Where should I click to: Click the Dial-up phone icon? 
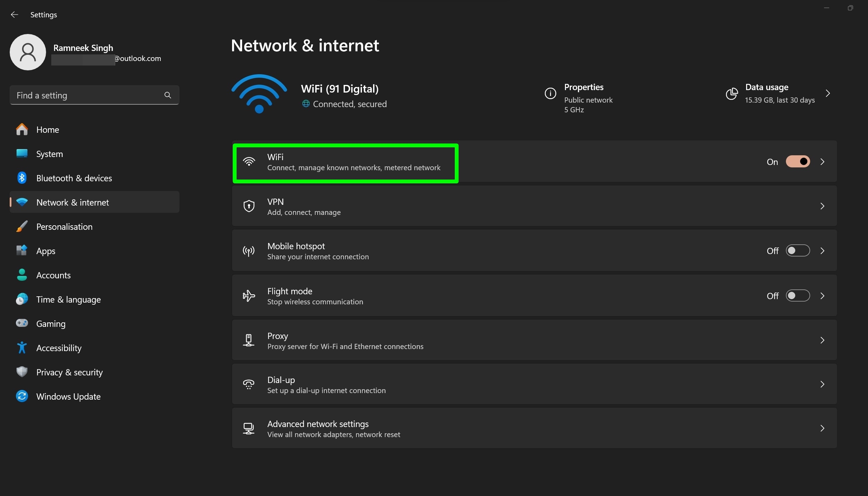coord(249,384)
